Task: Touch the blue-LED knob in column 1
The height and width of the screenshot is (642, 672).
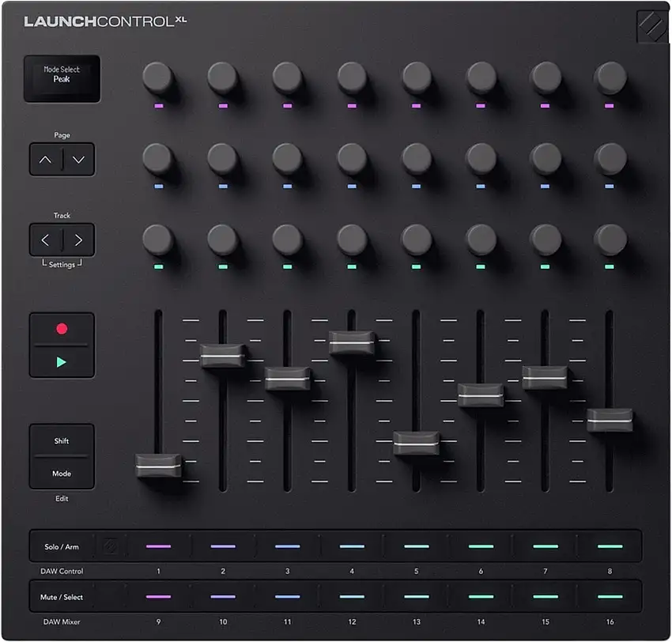Action: (158, 159)
